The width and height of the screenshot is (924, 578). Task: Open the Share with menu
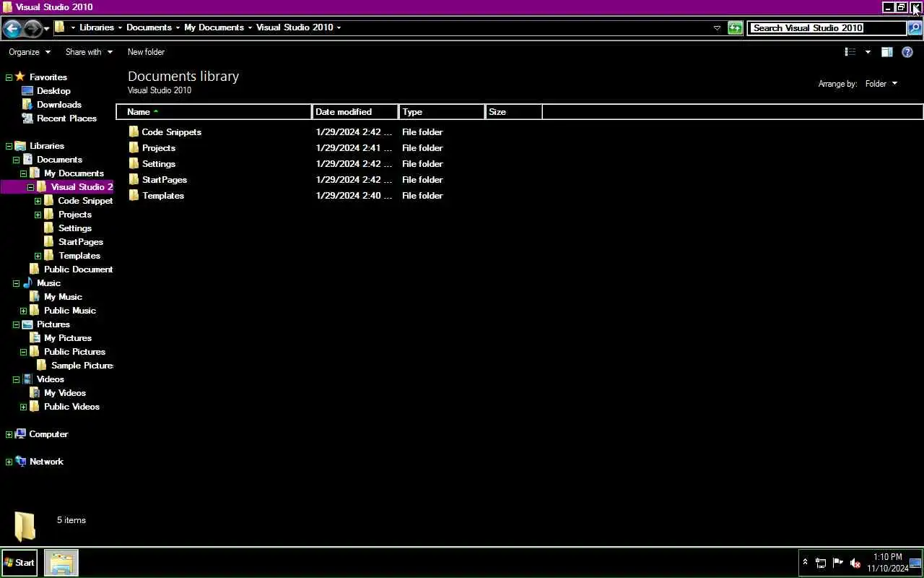pos(89,52)
